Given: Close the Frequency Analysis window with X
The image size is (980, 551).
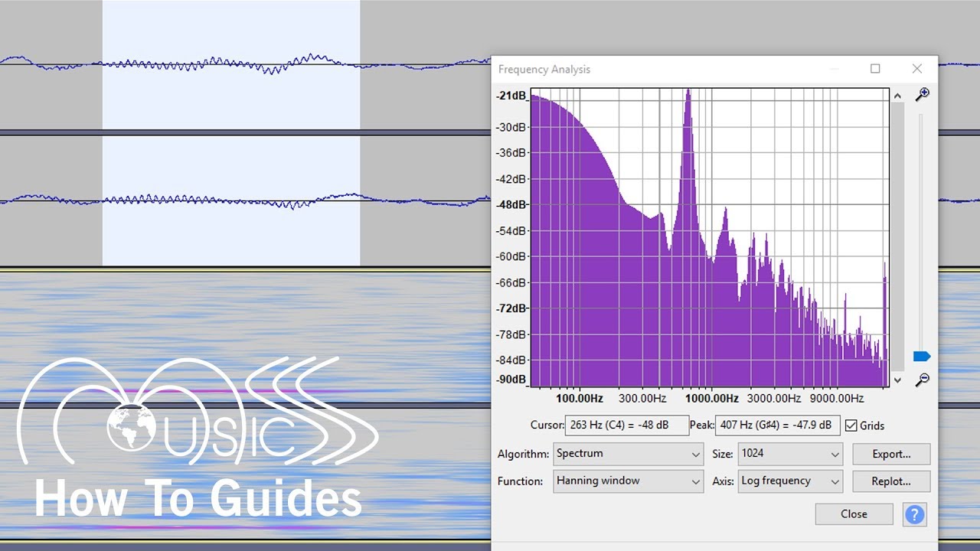Looking at the screenshot, I should [917, 69].
